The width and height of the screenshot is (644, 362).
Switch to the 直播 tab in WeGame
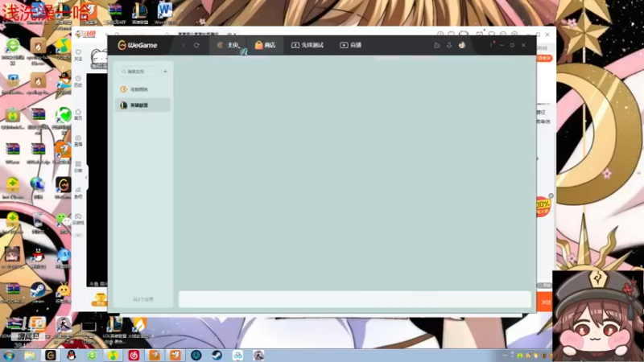(x=350, y=45)
